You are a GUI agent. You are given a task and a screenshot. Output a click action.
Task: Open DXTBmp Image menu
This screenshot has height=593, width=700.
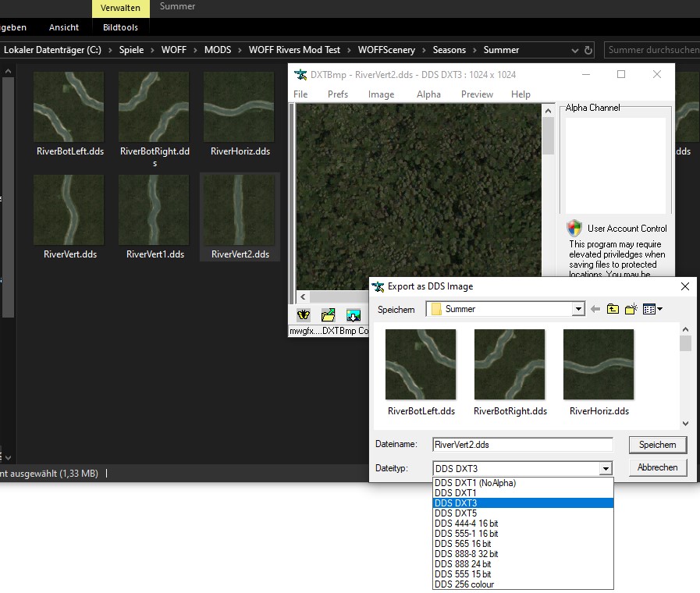(382, 94)
